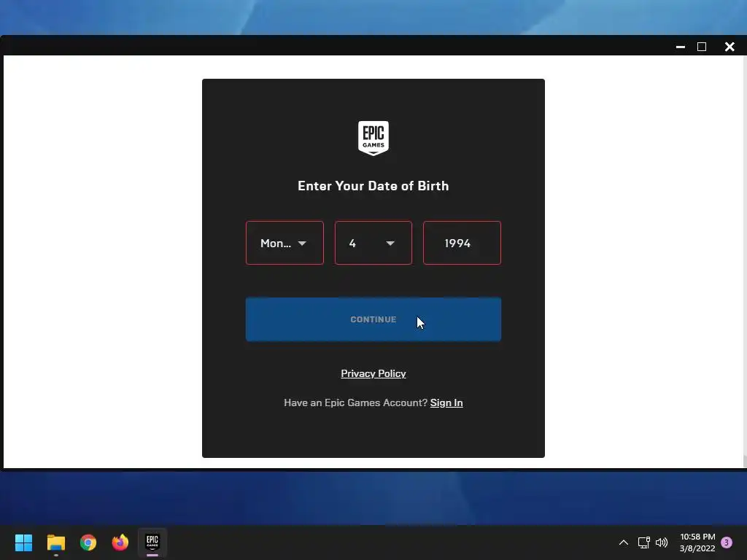Click the Sign In link
The image size is (747, 560).
[446, 402]
